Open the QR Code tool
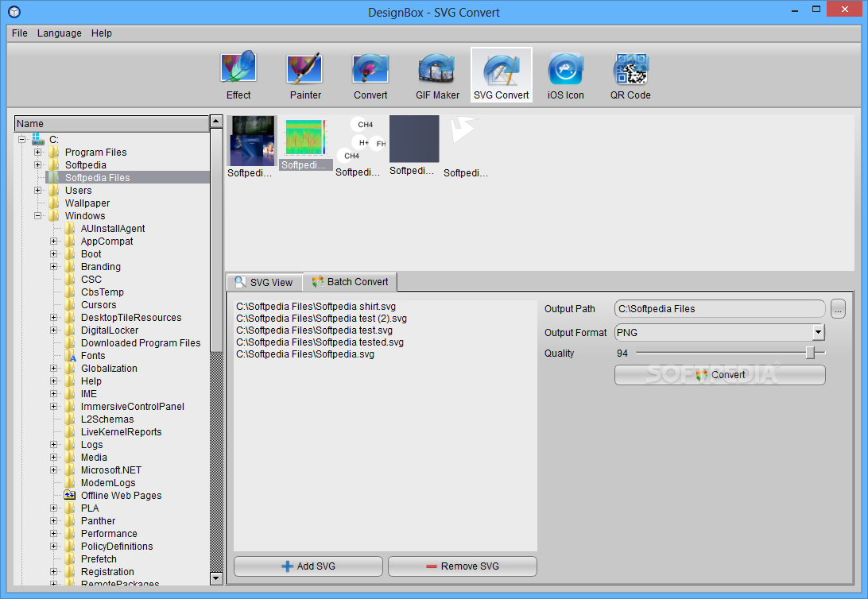 [630, 75]
